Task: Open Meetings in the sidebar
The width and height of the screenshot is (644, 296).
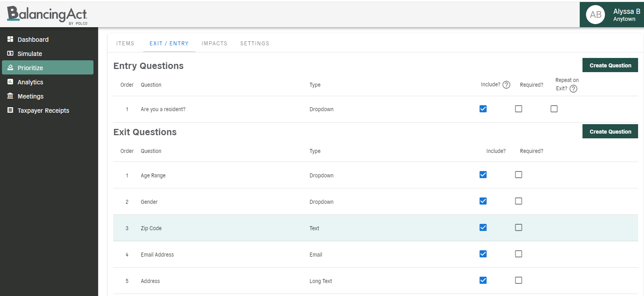Action: (x=48, y=96)
